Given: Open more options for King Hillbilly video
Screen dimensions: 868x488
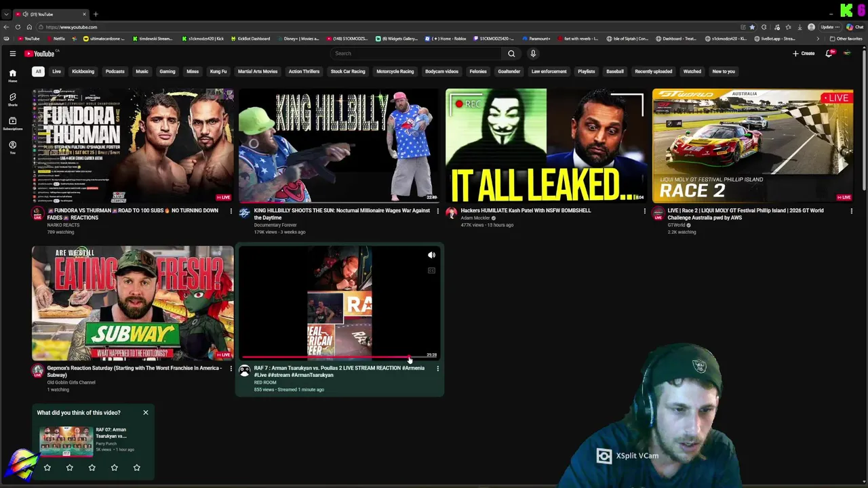Looking at the screenshot, I should [x=437, y=211].
